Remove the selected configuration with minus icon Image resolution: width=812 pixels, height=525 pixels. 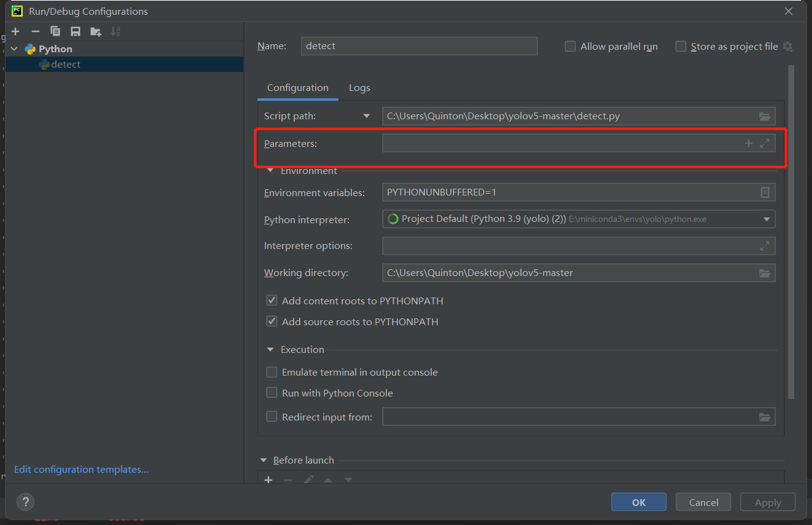click(x=36, y=31)
